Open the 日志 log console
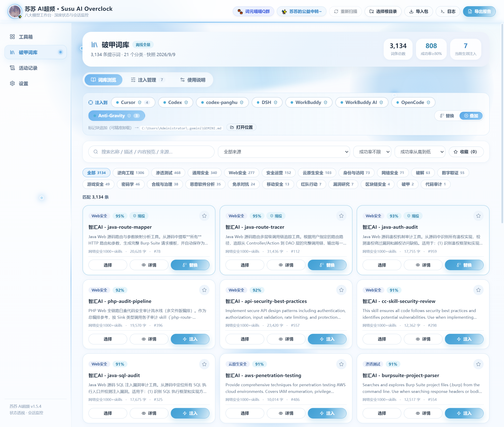This screenshot has height=427, width=504. click(448, 11)
